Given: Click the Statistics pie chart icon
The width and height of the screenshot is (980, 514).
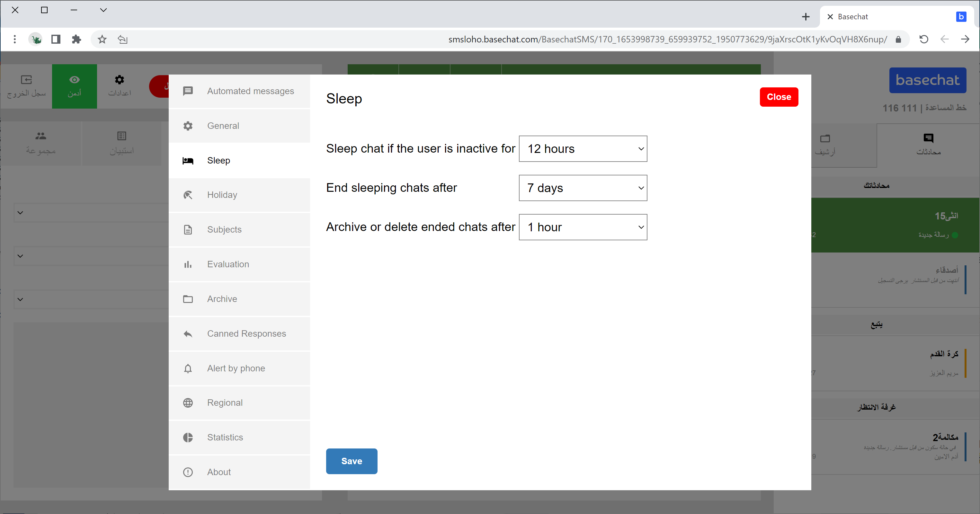Looking at the screenshot, I should pos(188,438).
